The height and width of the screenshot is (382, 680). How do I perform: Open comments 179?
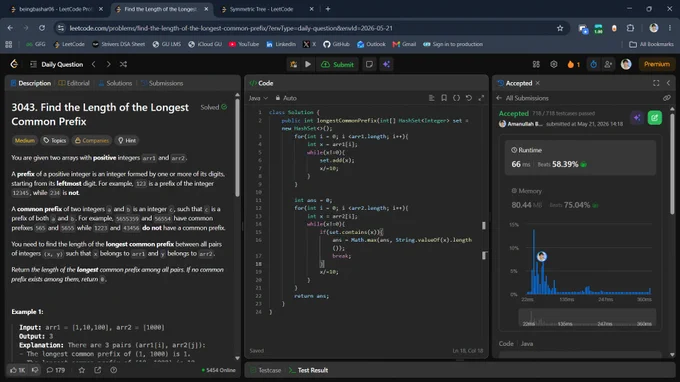coord(56,370)
